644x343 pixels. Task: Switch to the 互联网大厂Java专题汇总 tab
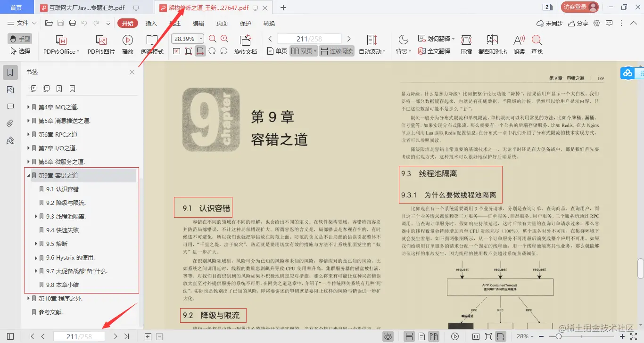[75, 8]
